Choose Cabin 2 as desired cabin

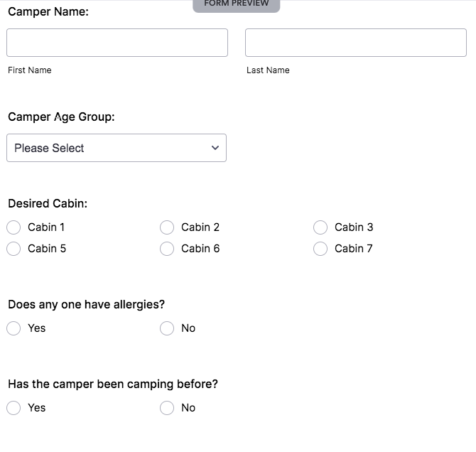coord(167,227)
